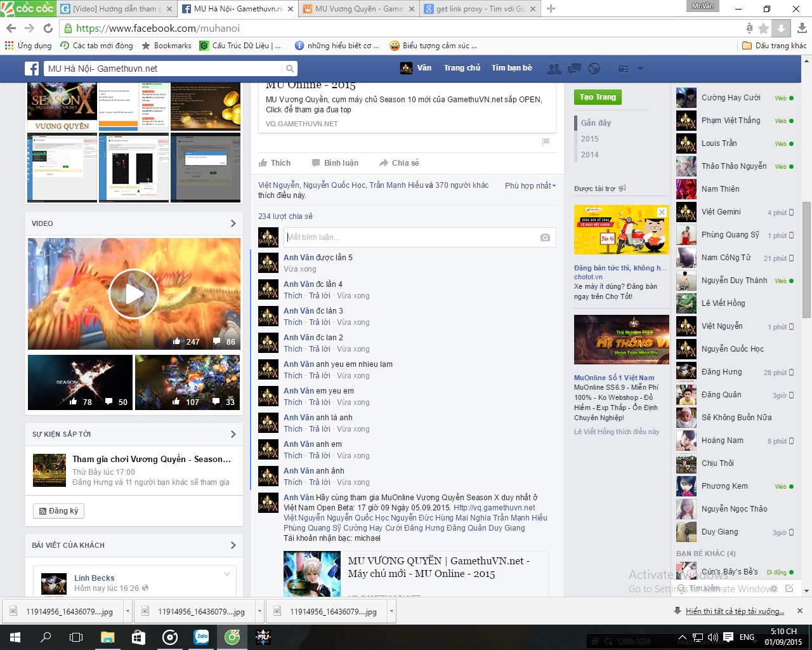Image resolution: width=812 pixels, height=650 pixels.
Task: Switch to [Video] Hướng dẫn tham tab
Action: point(117,9)
